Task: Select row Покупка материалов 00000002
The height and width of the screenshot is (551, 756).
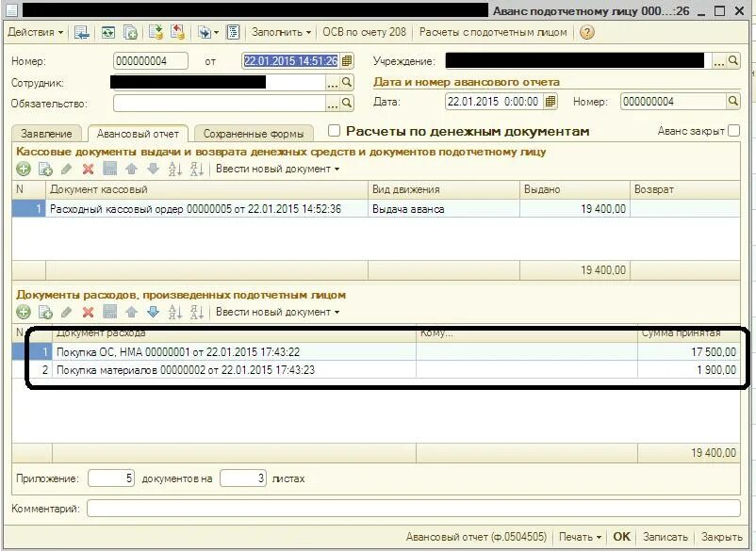Action: click(x=376, y=370)
